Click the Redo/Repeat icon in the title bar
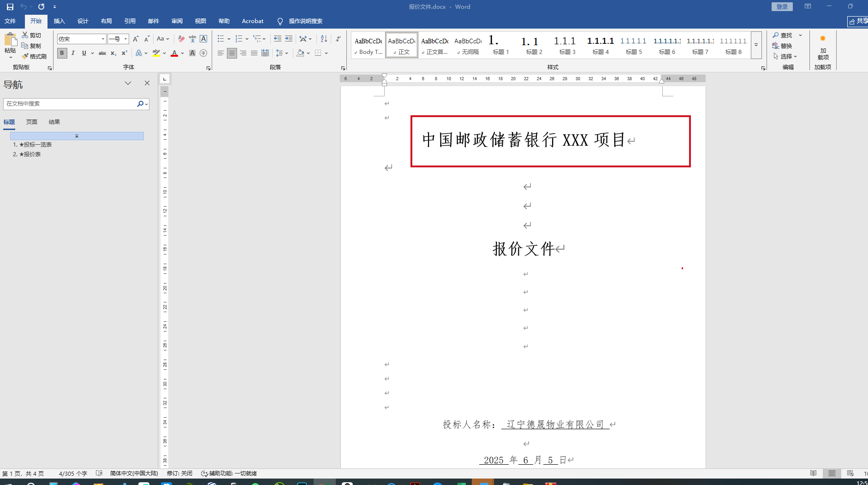This screenshot has width=868, height=485. pyautogui.click(x=41, y=7)
